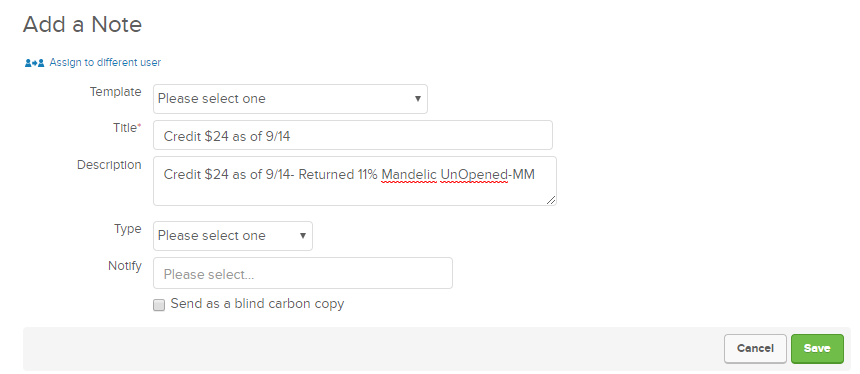
Task: Click the assign users icon
Action: click(34, 63)
